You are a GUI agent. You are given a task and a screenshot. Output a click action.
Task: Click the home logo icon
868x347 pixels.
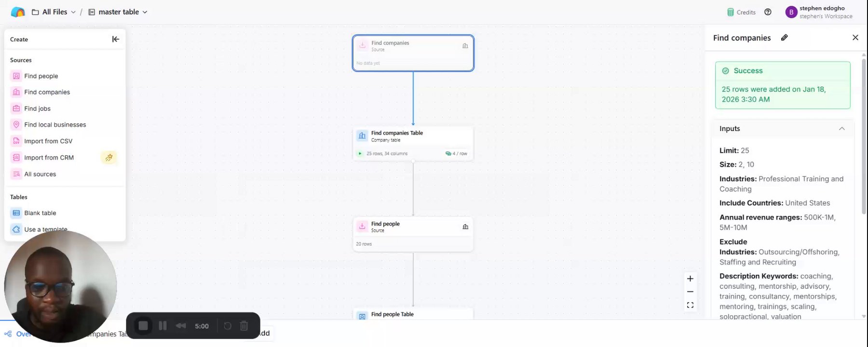18,12
